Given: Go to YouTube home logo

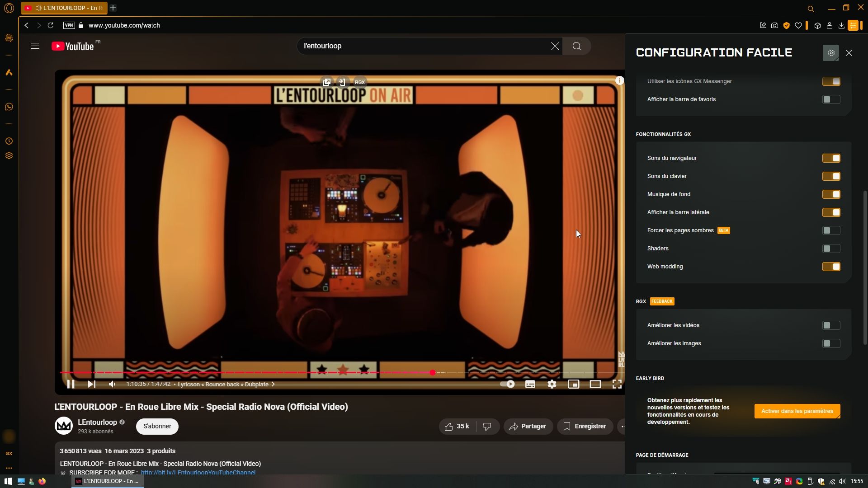Looking at the screenshot, I should click(x=73, y=46).
